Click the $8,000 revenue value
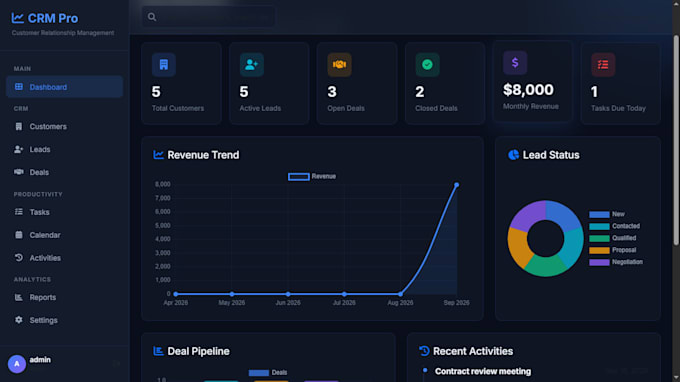Viewport: 680px width, 382px height. click(x=528, y=90)
